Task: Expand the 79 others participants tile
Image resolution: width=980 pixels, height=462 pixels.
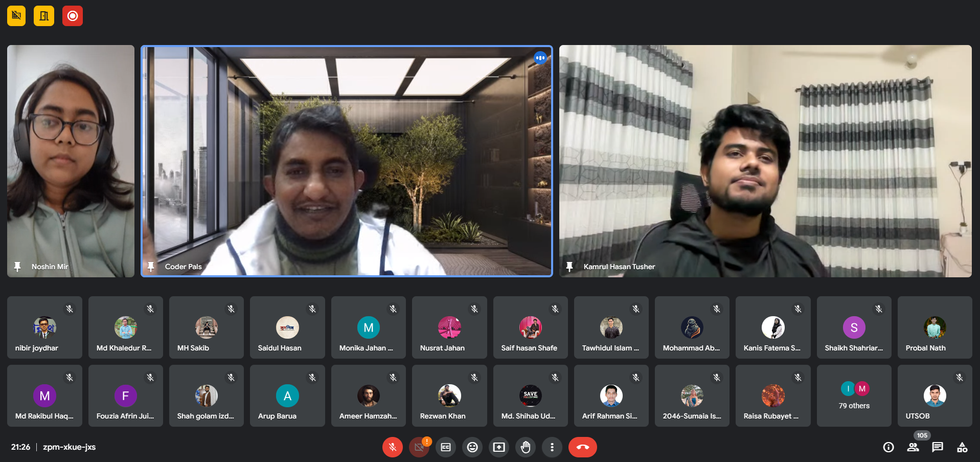Action: click(854, 395)
